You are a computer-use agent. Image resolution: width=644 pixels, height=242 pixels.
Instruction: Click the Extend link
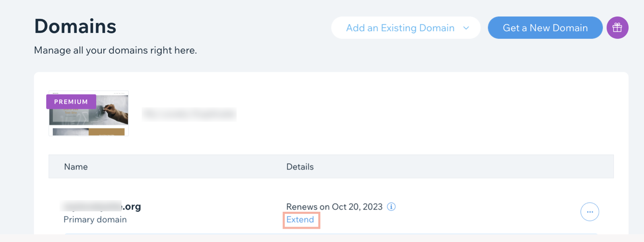pos(300,219)
